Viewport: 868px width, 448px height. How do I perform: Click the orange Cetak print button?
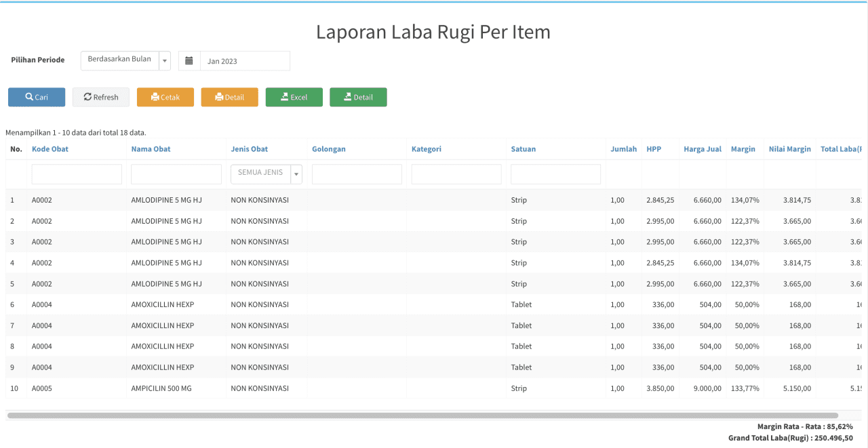(165, 97)
